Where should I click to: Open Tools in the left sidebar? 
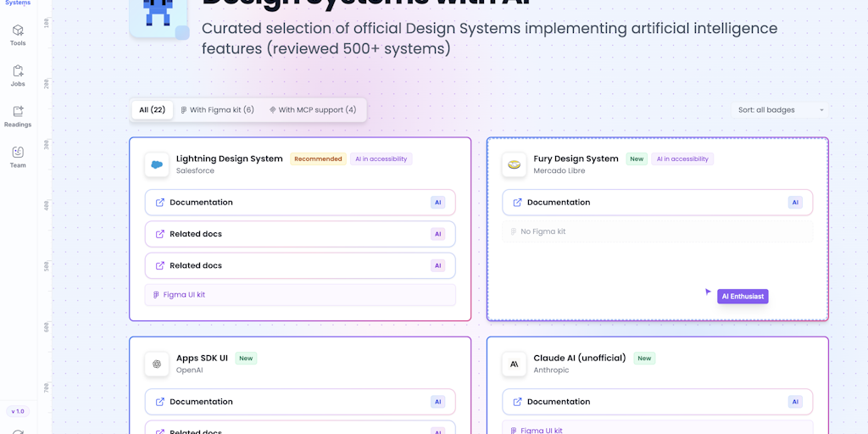pos(18,35)
